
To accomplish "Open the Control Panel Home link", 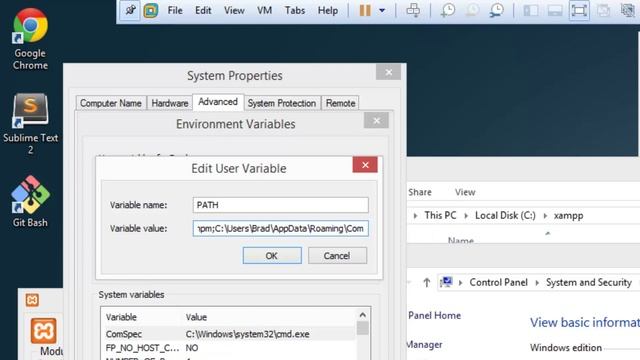I will click(x=434, y=316).
